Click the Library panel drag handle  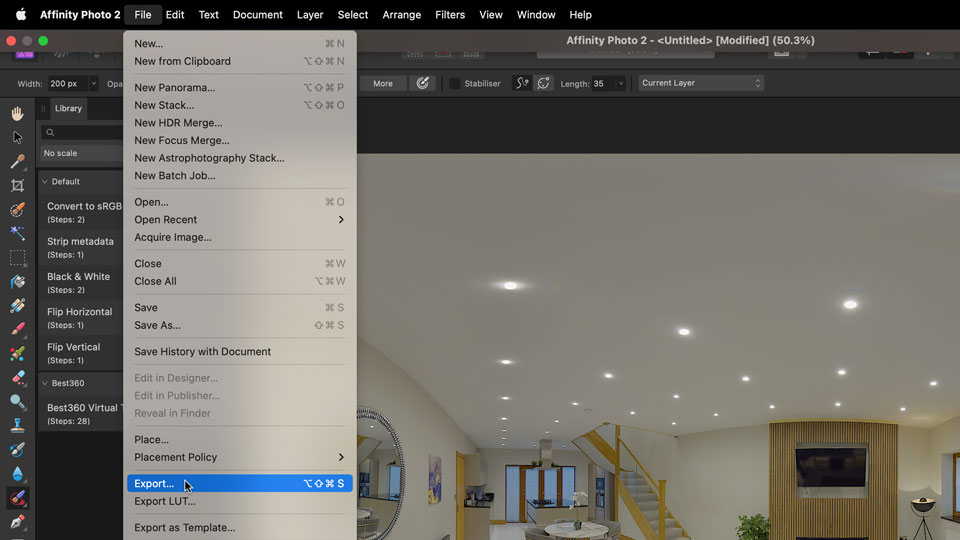point(43,108)
